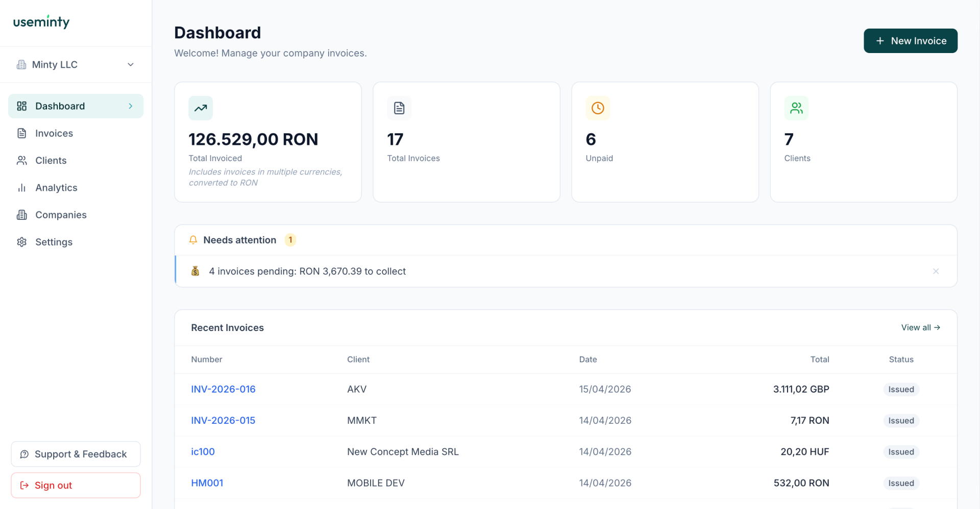Viewport: 980px width, 509px height.
Task: Open the Invoices section in sidebar
Action: 54,133
